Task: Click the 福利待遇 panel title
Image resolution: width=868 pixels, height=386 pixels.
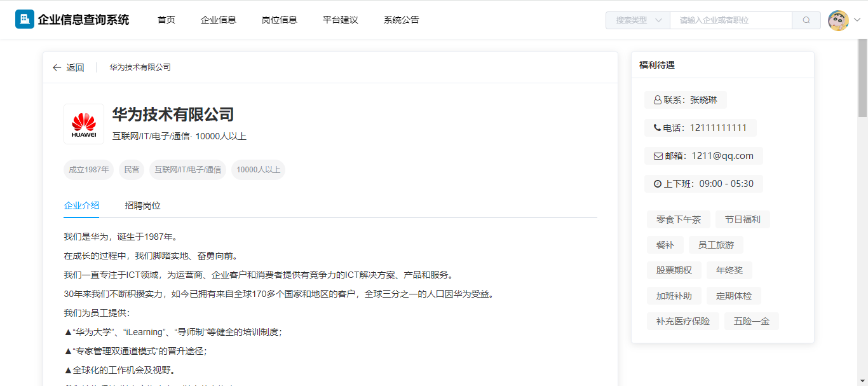Action: point(657,65)
